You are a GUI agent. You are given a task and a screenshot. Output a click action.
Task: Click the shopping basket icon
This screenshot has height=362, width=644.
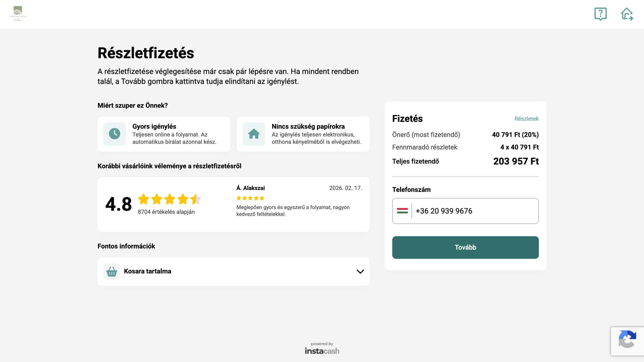(112, 271)
